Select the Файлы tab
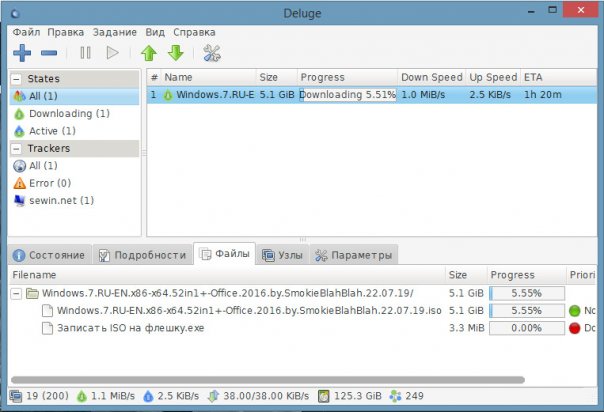 click(x=225, y=254)
